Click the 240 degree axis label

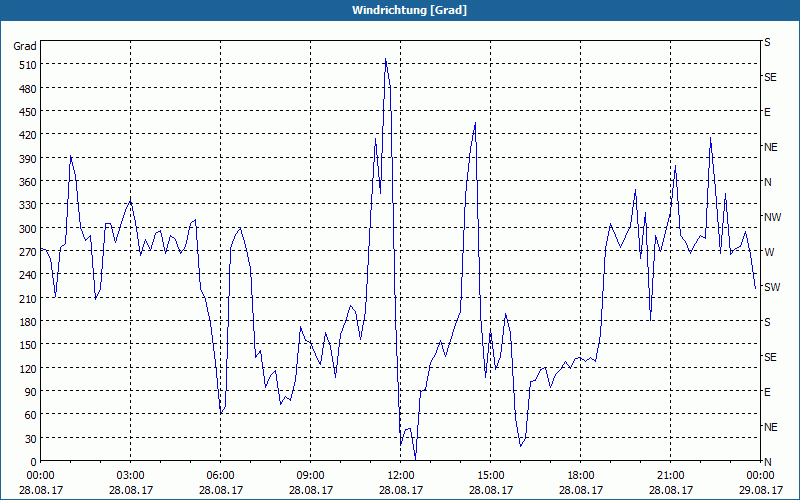(x=27, y=275)
